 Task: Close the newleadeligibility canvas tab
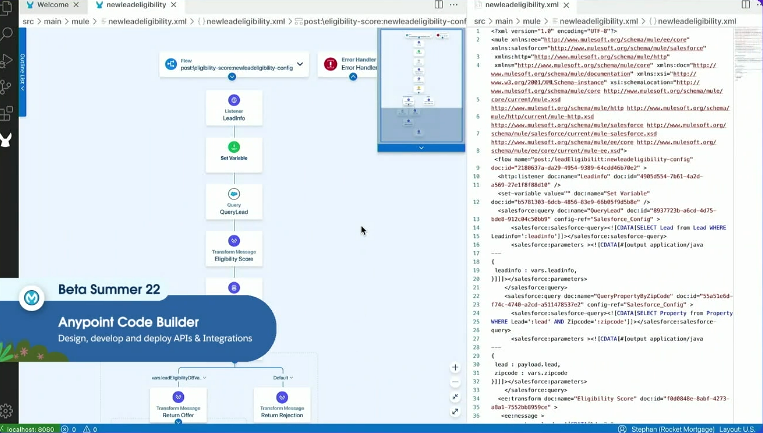[x=173, y=5]
